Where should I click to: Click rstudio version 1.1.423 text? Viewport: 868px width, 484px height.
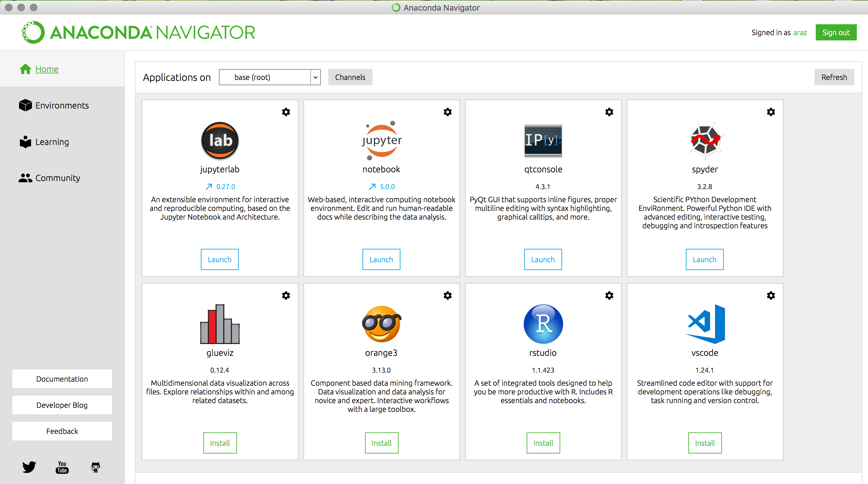coord(543,370)
